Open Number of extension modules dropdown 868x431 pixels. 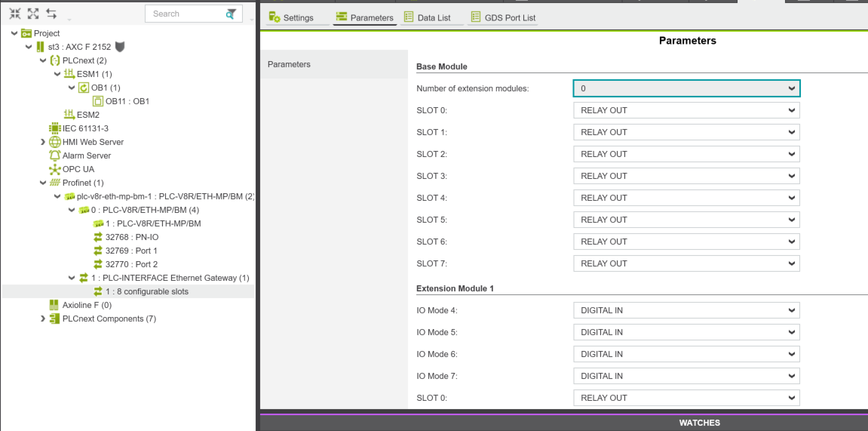point(686,88)
